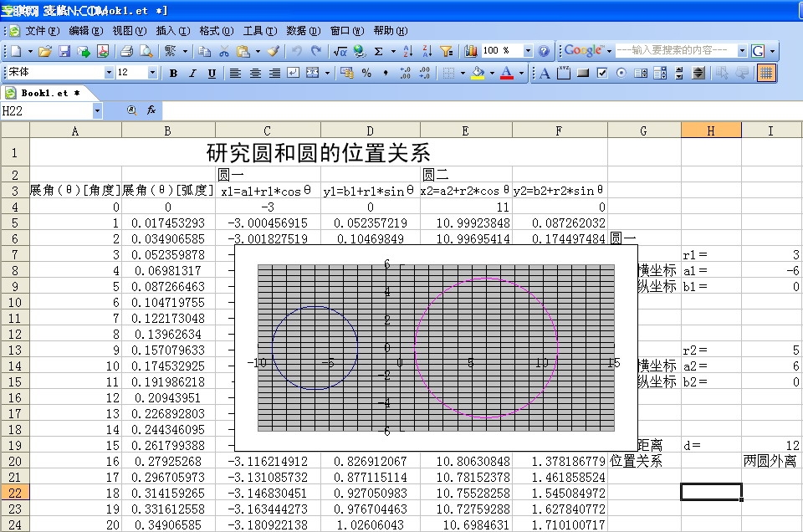This screenshot has width=803, height=532.
Task: Click the Sort Ascending icon
Action: [x=407, y=51]
